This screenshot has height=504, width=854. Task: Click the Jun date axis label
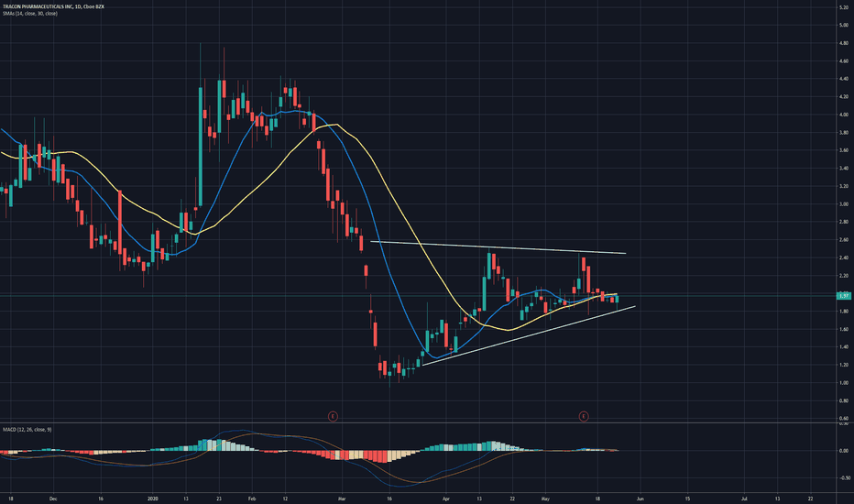[640, 498]
